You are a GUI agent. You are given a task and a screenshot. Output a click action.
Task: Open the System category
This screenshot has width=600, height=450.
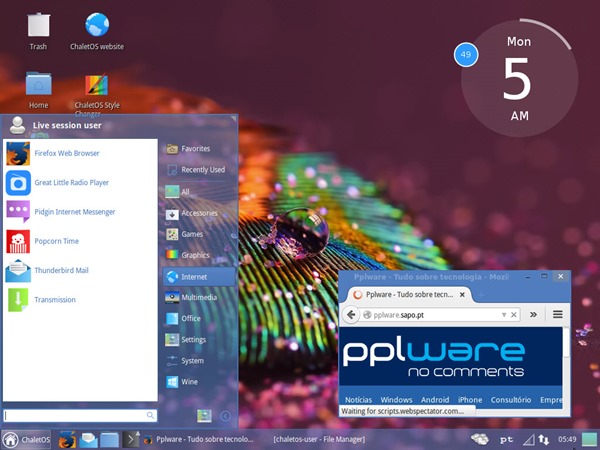tap(199, 360)
